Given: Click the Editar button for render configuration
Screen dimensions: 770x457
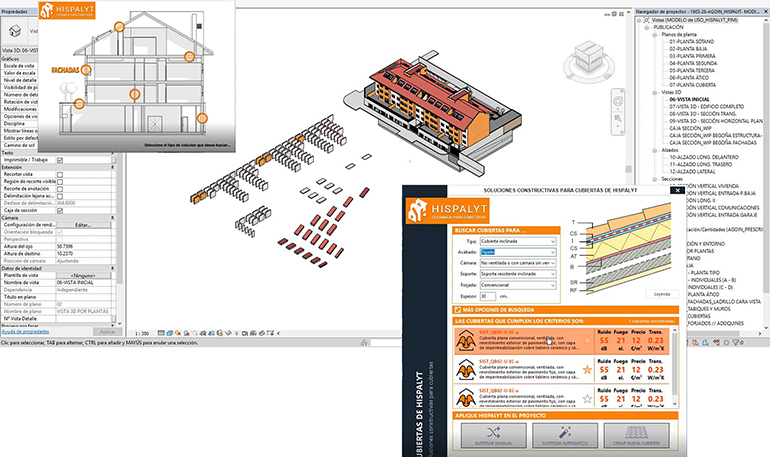Looking at the screenshot, I should 83,225.
